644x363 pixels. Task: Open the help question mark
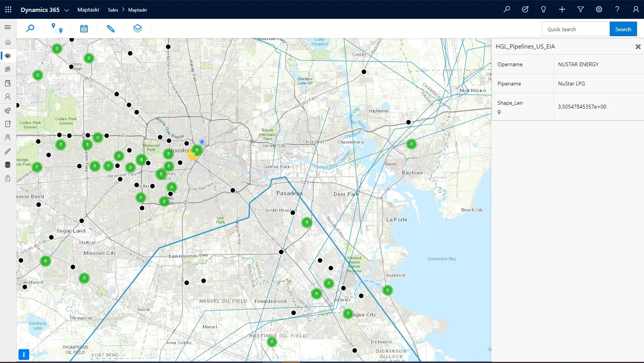(617, 9)
